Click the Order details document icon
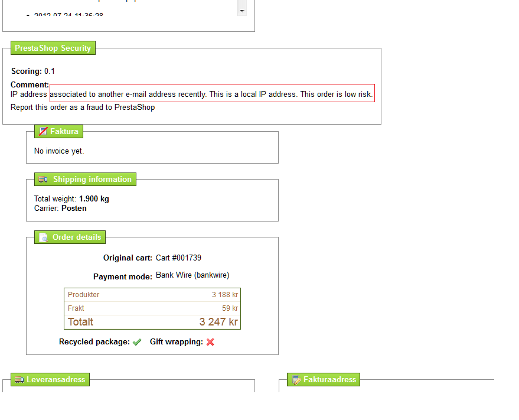This screenshot has height=420, width=519. click(x=43, y=237)
